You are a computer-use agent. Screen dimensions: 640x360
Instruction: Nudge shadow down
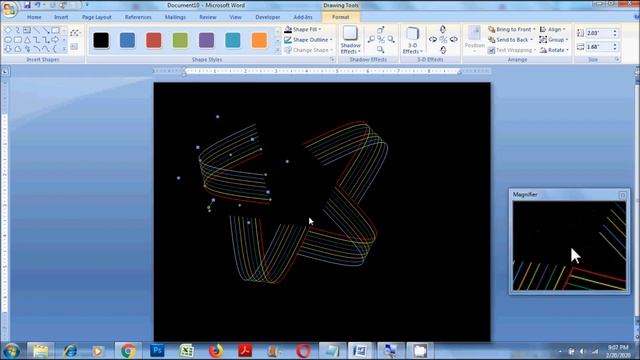[381, 49]
